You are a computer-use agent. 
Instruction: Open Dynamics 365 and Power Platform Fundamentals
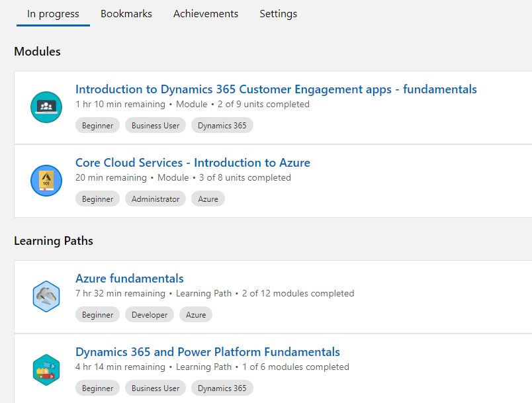208,352
